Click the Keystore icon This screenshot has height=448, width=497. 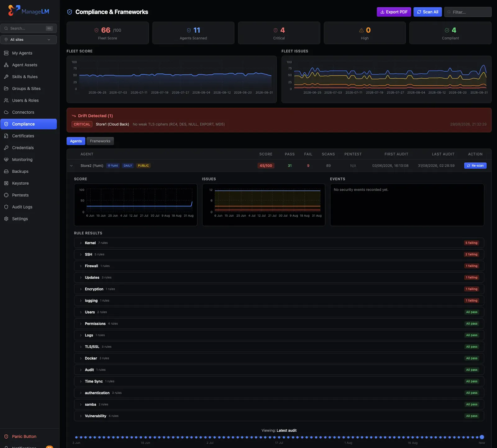[x=6, y=183]
